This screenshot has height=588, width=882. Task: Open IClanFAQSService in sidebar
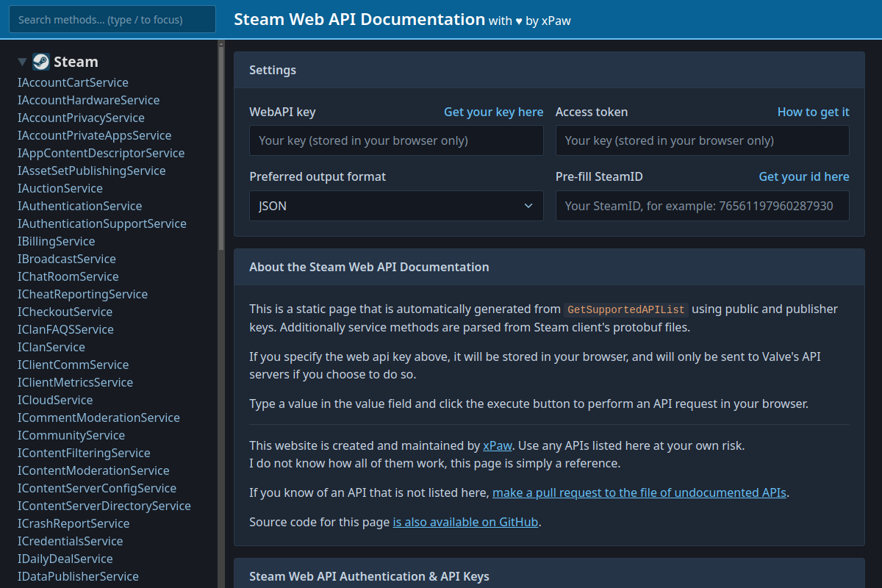(x=65, y=329)
